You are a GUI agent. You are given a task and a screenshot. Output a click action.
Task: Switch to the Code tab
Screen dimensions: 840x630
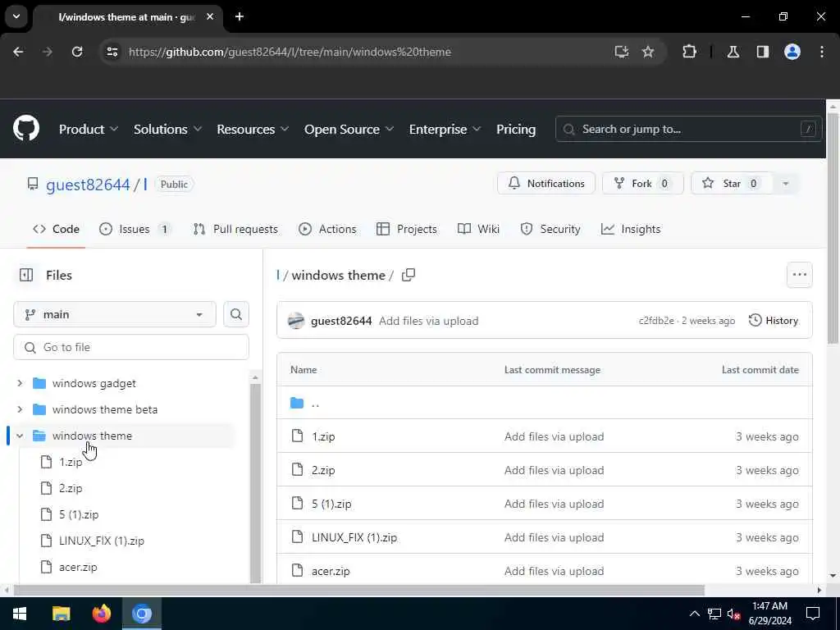point(56,230)
